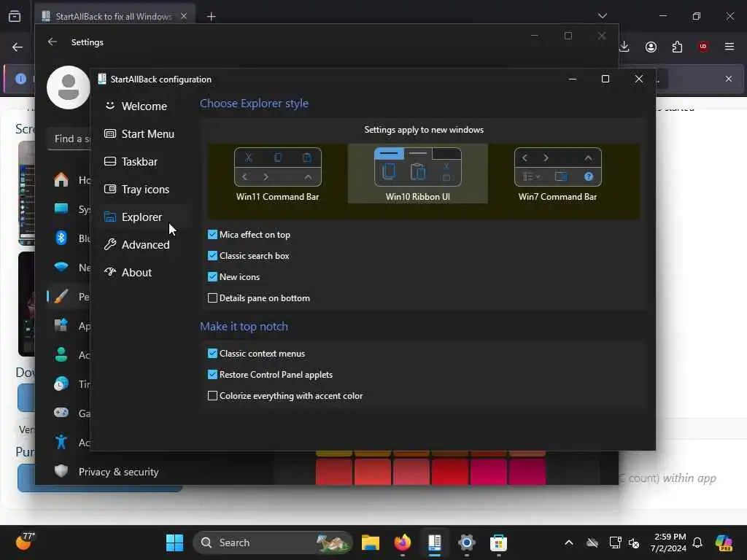This screenshot has width=747, height=560.
Task: Choose the Win10 Ribbon UI style
Action: point(418,174)
